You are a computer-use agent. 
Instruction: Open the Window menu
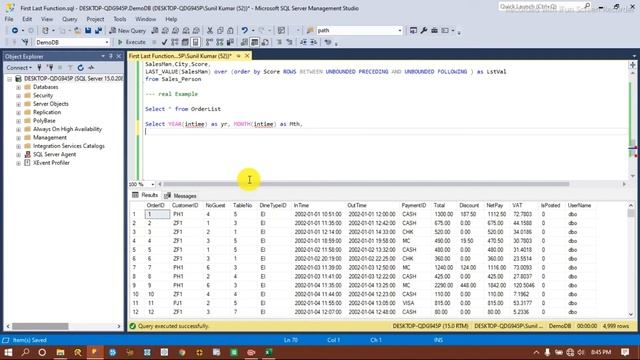146,19
